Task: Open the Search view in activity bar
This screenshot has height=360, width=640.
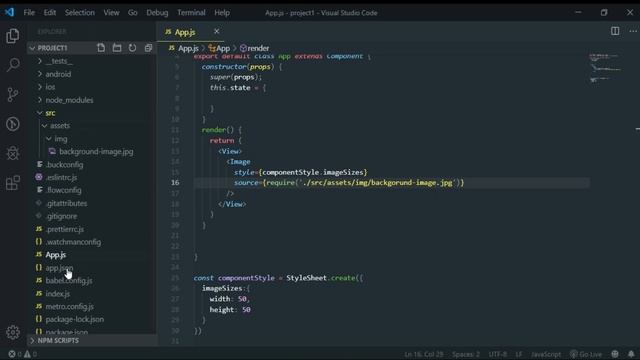Action: click(x=13, y=65)
